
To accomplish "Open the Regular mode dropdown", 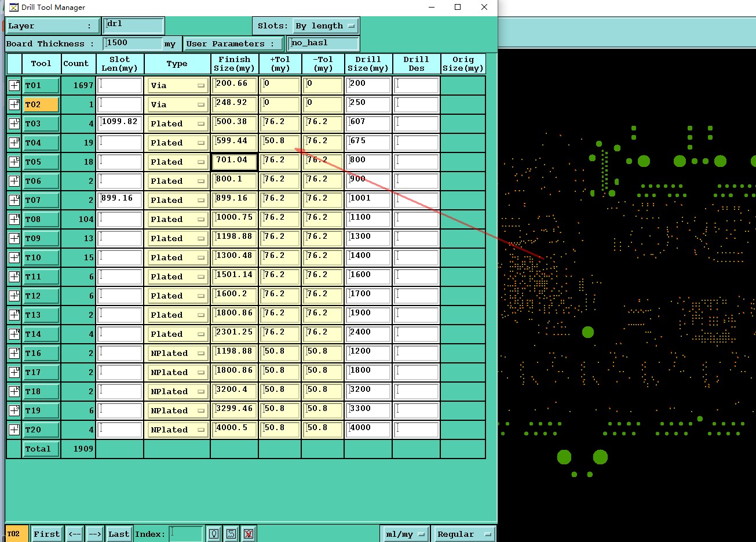I will pyautogui.click(x=465, y=534).
